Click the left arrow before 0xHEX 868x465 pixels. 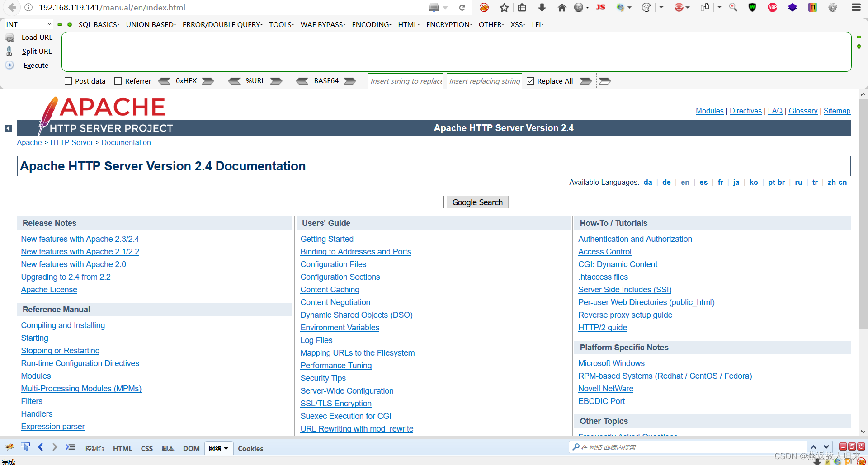164,81
